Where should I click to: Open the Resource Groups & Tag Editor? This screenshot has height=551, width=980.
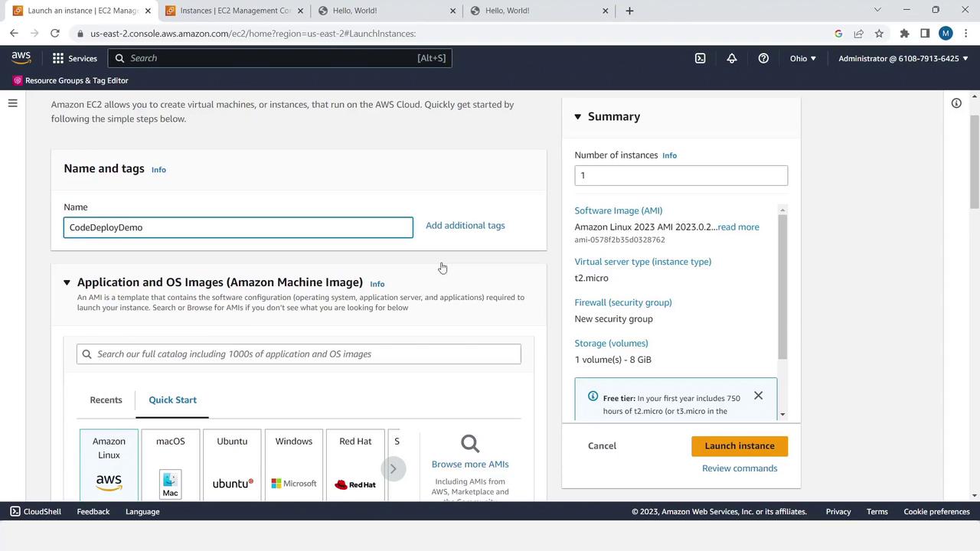point(70,80)
